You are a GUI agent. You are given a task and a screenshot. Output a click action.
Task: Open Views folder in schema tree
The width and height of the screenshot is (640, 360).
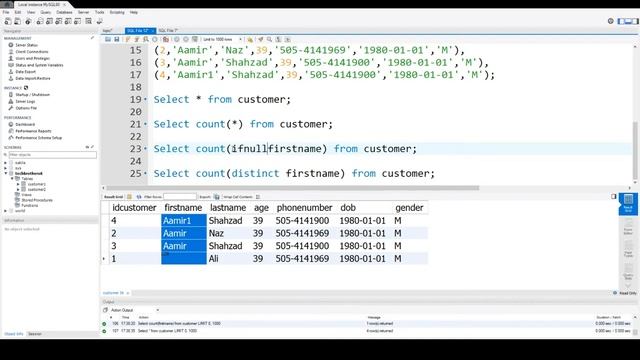tap(27, 195)
